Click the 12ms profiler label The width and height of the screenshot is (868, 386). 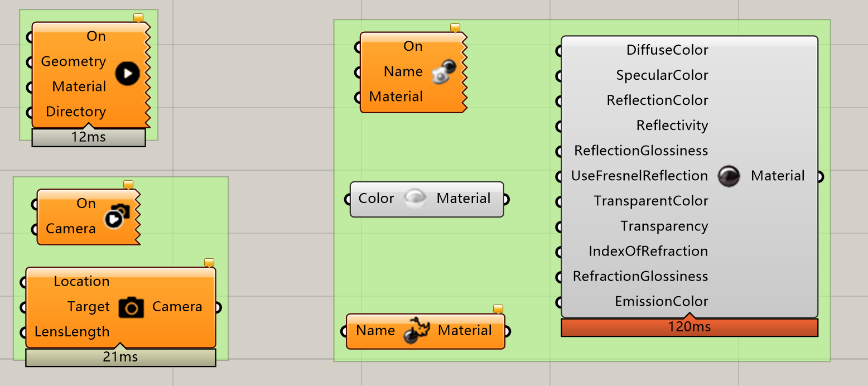[89, 137]
